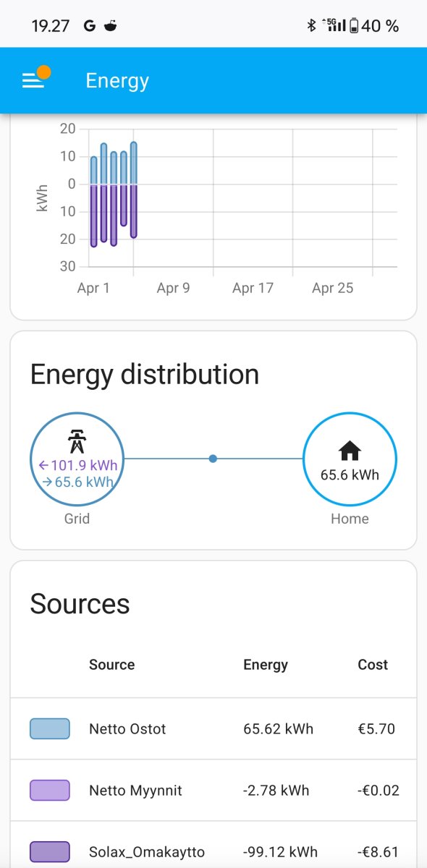Click the Solax_Omakaytto dark purple swatch
Image resolution: width=427 pixels, height=868 pixels.
coord(50,851)
